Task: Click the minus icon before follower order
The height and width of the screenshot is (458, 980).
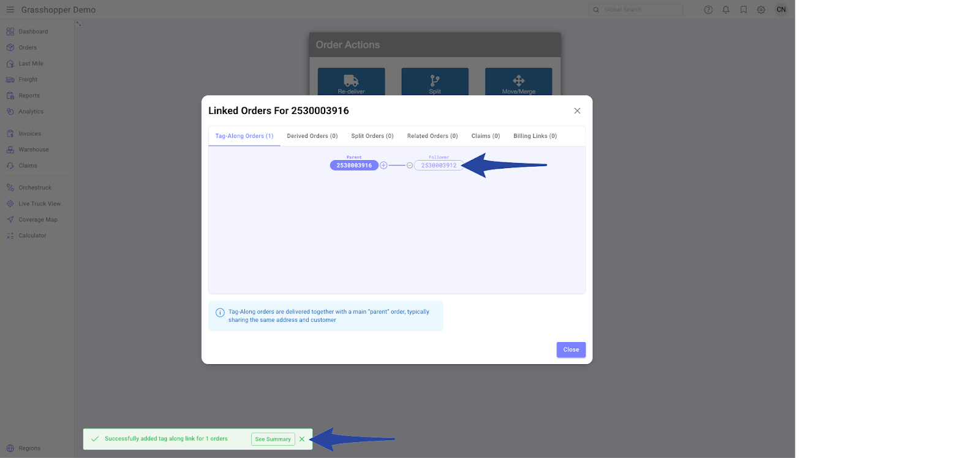Action: click(x=410, y=166)
